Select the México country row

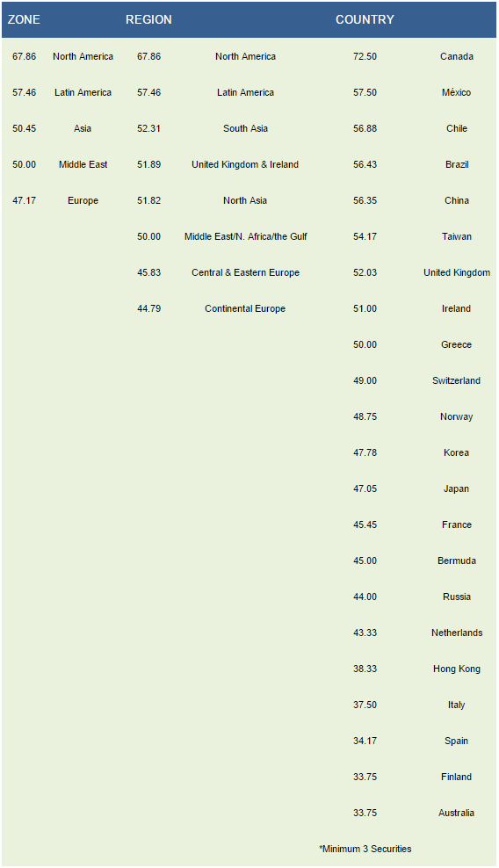coord(456,92)
